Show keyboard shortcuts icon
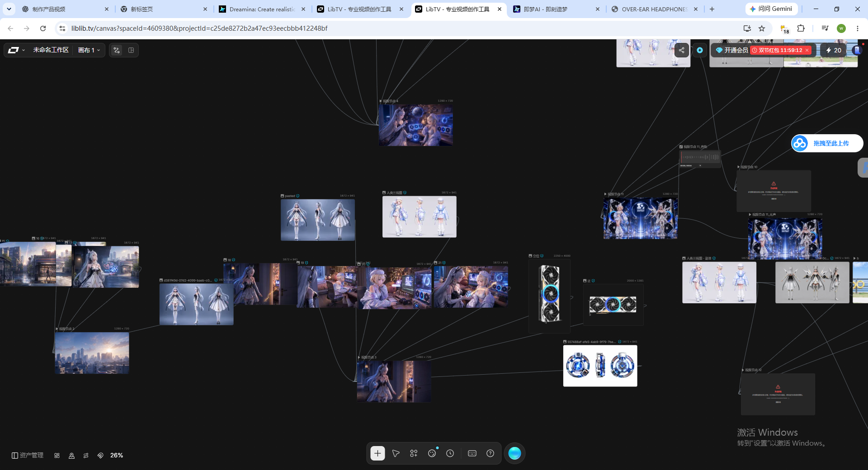 [x=472, y=453]
